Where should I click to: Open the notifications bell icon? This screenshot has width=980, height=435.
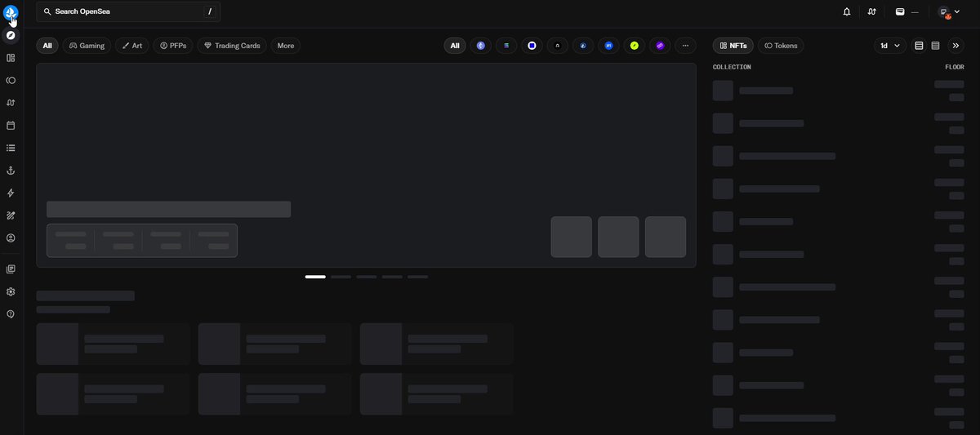pyautogui.click(x=847, y=12)
